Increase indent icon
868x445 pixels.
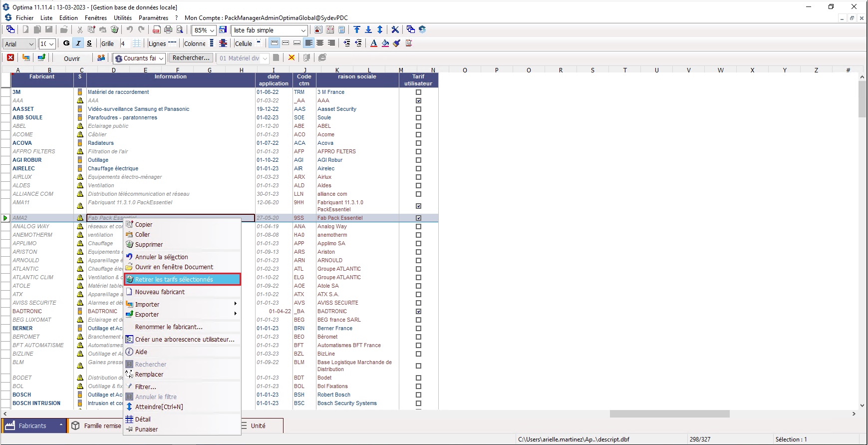347,43
